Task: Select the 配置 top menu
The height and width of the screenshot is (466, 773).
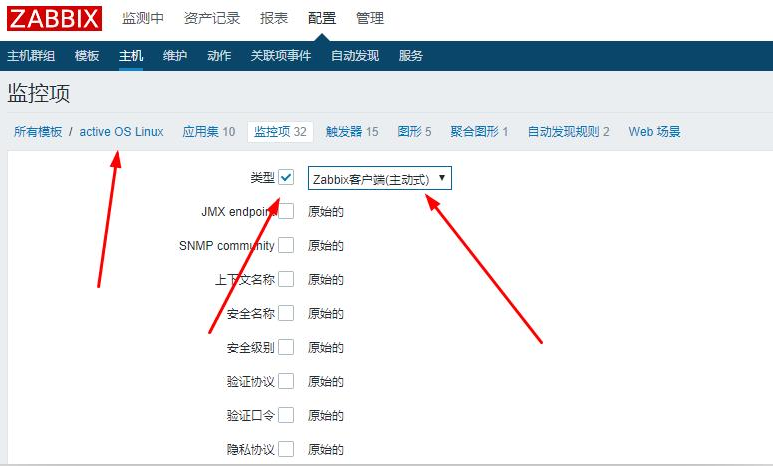Action: (x=322, y=18)
